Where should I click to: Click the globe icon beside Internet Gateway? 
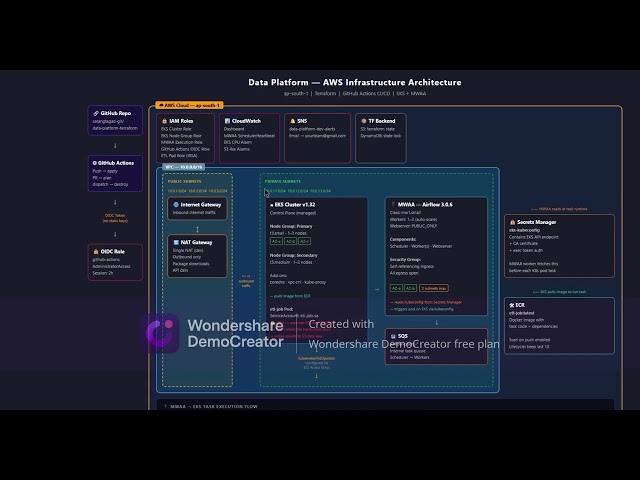[176, 204]
